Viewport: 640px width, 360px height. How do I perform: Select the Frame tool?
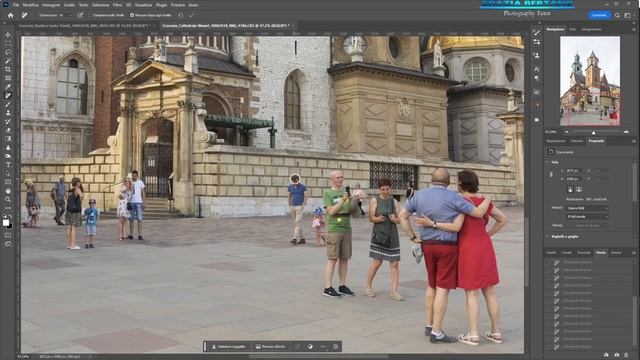tap(8, 78)
